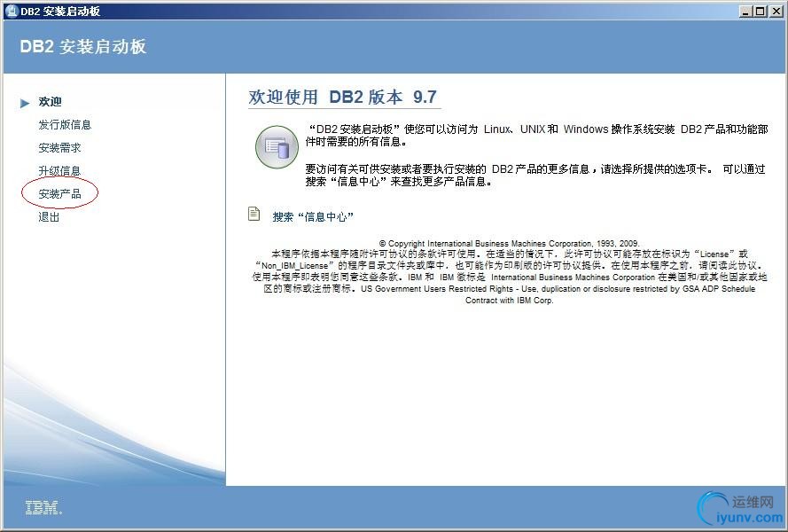This screenshot has height=532, width=788.
Task: Click 退出 to exit the launchpad
Action: 49,216
